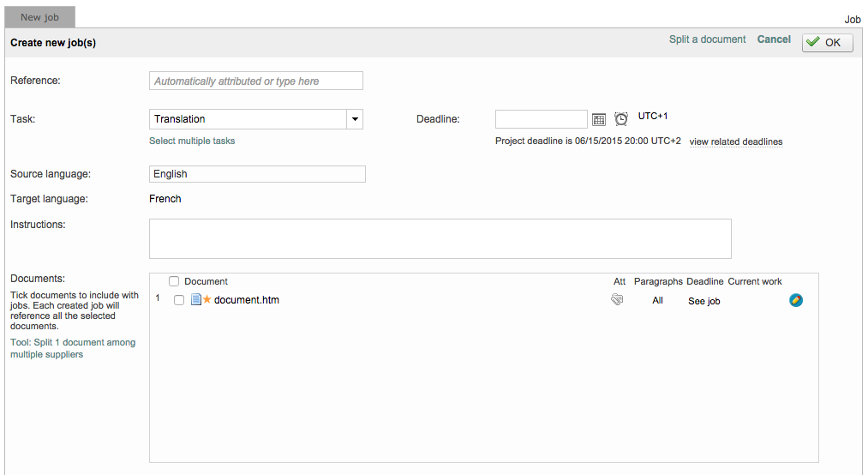Click the orange star next to document.htm

coord(207,300)
